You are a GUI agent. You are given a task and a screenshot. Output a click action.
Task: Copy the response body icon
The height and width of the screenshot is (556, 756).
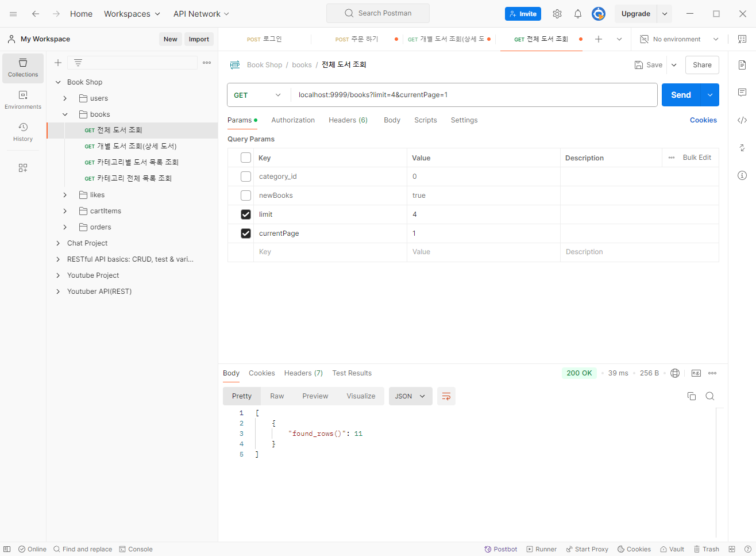[x=692, y=396]
